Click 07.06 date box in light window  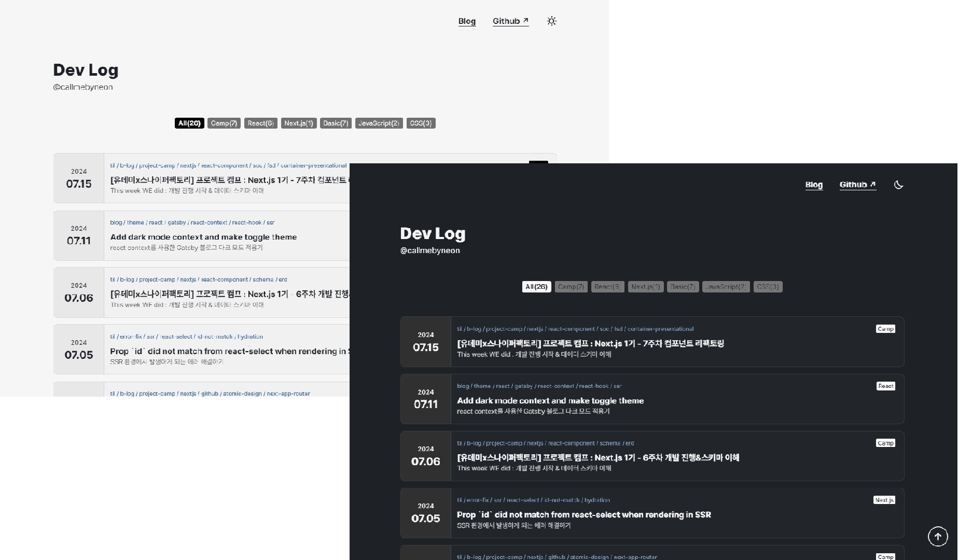pyautogui.click(x=79, y=292)
